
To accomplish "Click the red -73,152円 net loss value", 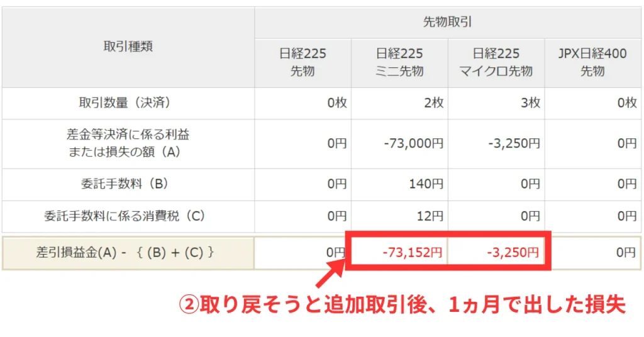I will (412, 253).
